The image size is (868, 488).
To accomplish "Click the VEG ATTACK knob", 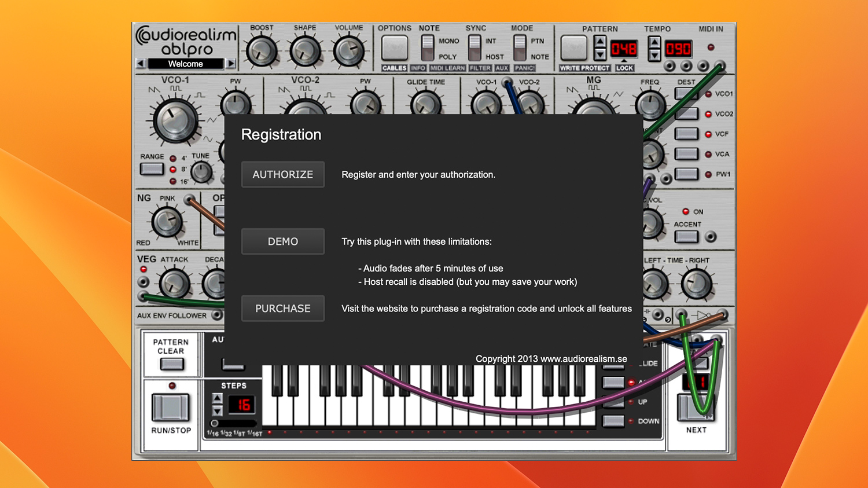I will click(174, 284).
